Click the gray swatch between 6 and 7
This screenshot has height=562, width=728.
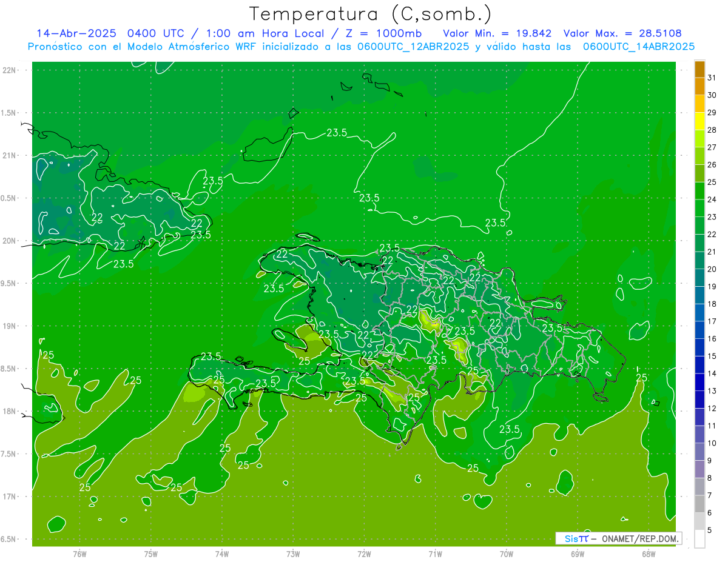699,504
